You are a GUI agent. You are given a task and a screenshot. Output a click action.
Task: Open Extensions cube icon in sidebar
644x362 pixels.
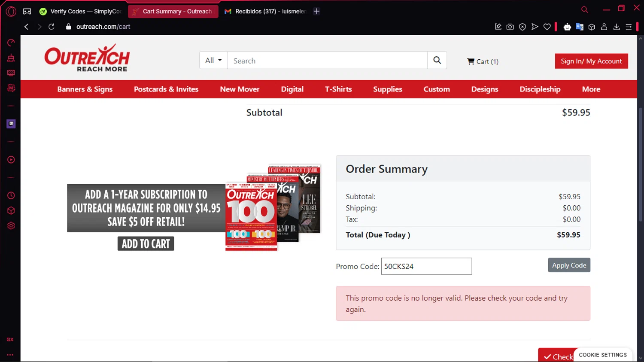tap(11, 210)
